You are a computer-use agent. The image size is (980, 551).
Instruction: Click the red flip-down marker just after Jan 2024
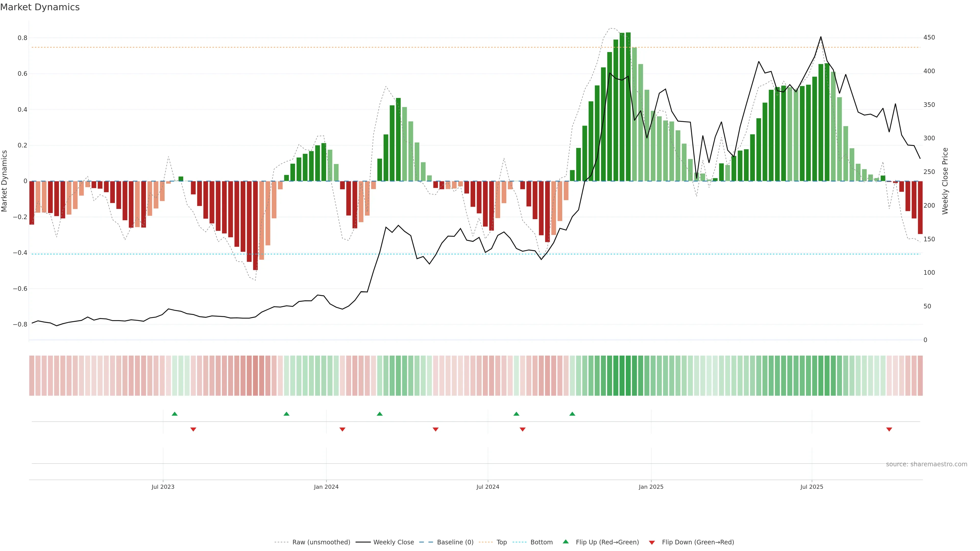pos(342,429)
